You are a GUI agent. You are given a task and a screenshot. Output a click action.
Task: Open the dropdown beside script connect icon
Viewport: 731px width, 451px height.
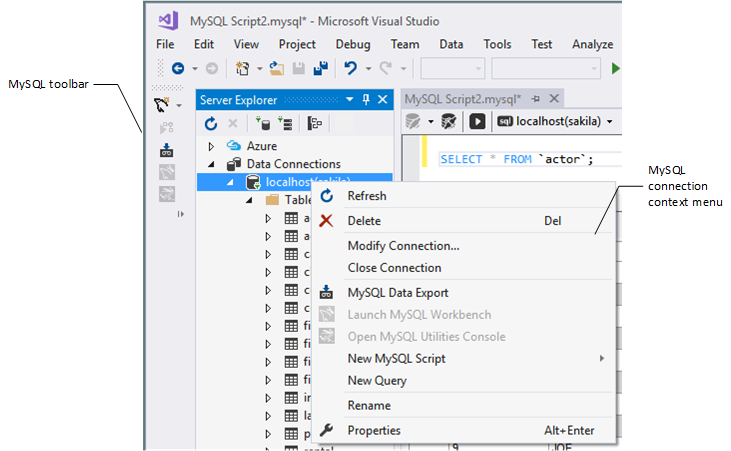click(x=431, y=122)
